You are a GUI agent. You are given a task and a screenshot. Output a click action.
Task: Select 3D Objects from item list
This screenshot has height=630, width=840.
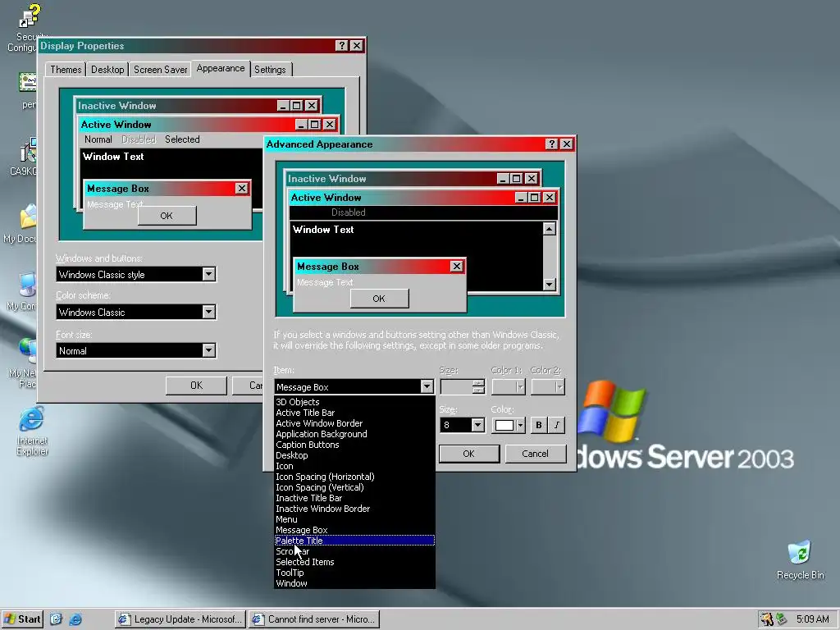[x=354, y=402]
